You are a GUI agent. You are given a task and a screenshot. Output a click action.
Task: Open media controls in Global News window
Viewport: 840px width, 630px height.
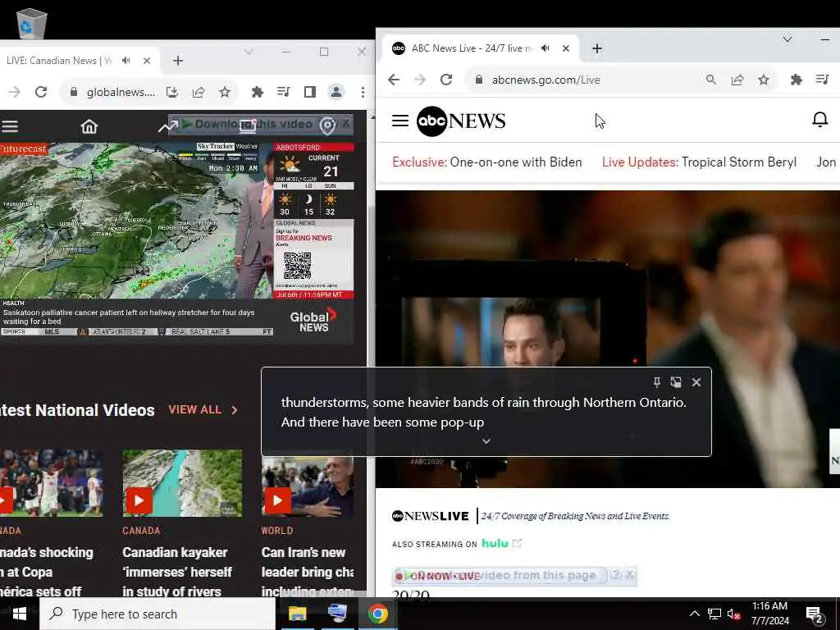click(283, 92)
